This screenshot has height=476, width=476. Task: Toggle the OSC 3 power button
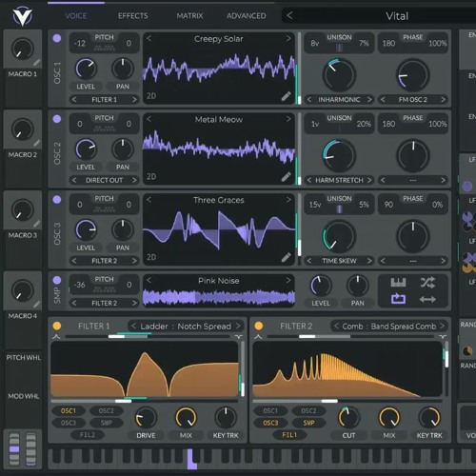(57, 200)
